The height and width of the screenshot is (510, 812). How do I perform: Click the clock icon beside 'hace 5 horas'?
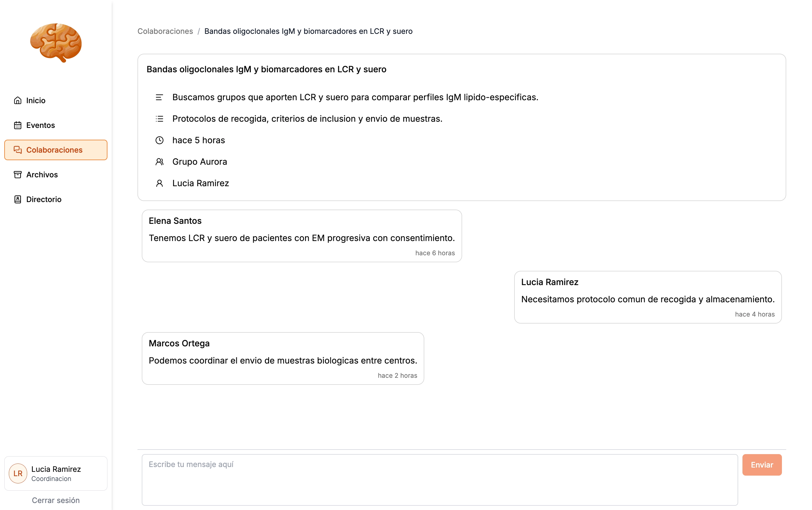pyautogui.click(x=160, y=140)
